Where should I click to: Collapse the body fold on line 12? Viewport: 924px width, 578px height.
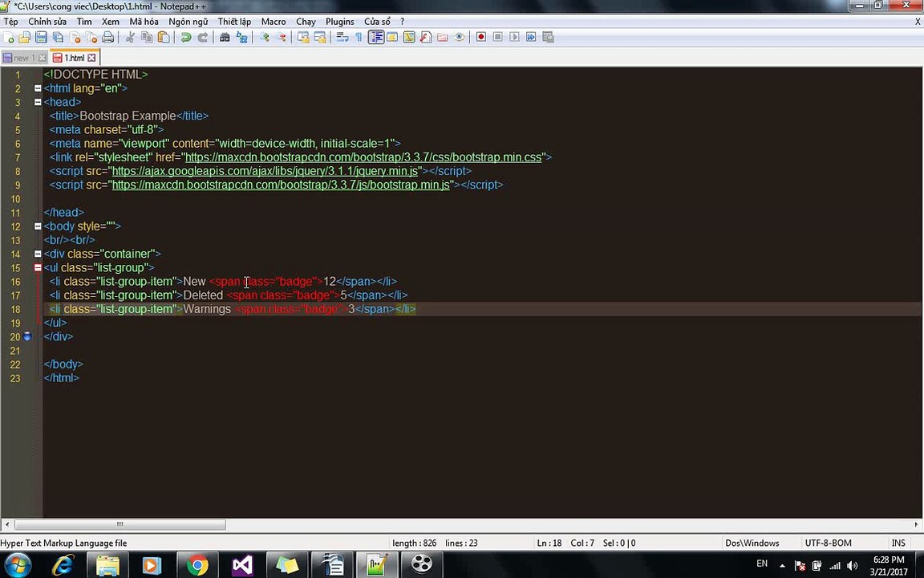tap(38, 226)
